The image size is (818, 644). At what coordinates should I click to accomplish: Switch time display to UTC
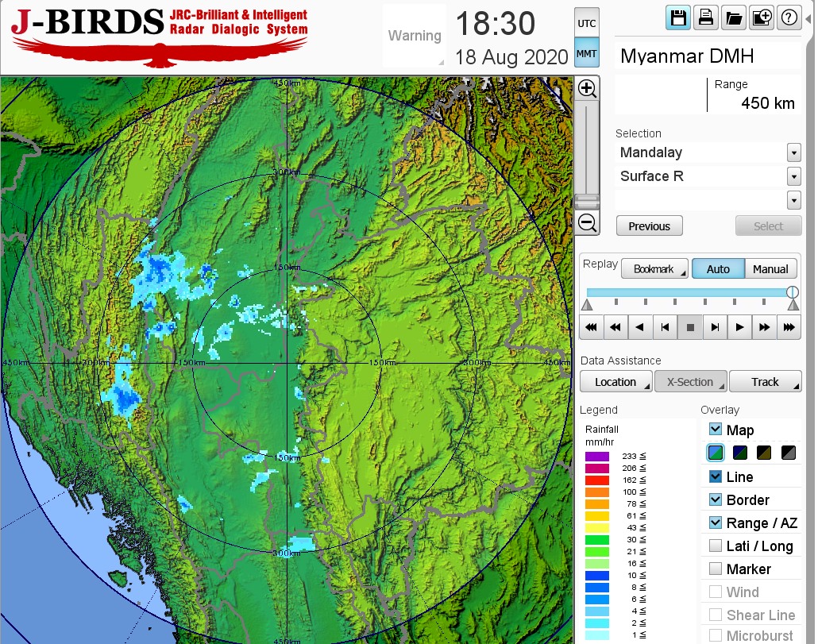tap(586, 24)
